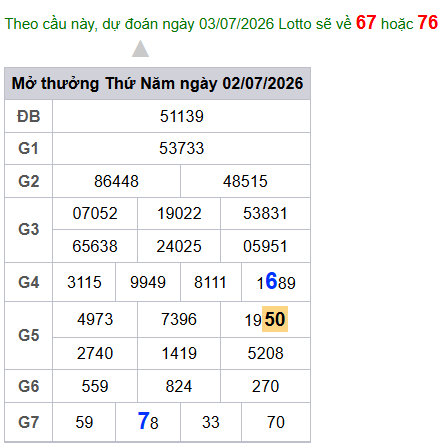
Task: Click the gray up-arrow triangle icon
Action: tap(140, 49)
